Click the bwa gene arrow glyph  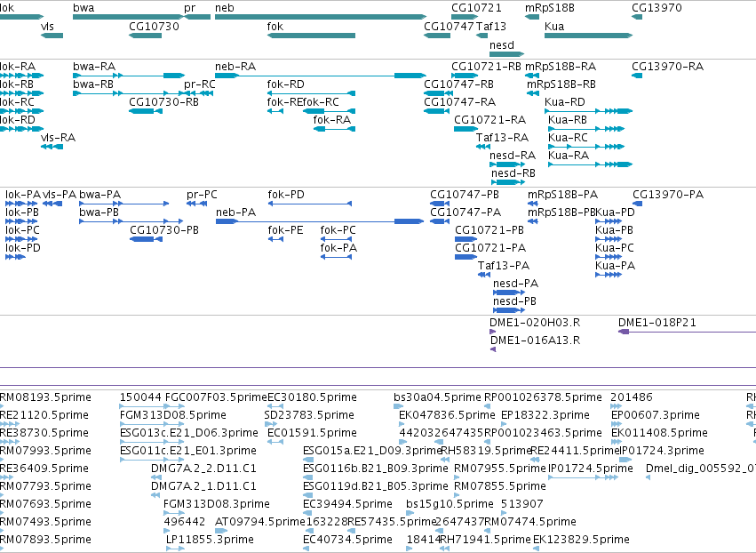pos(128,17)
